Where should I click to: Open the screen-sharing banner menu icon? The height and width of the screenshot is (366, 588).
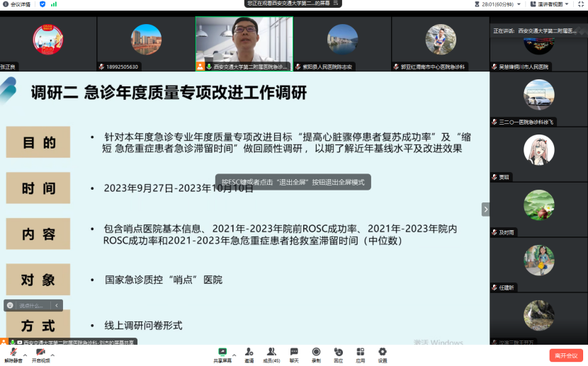[336, 3]
